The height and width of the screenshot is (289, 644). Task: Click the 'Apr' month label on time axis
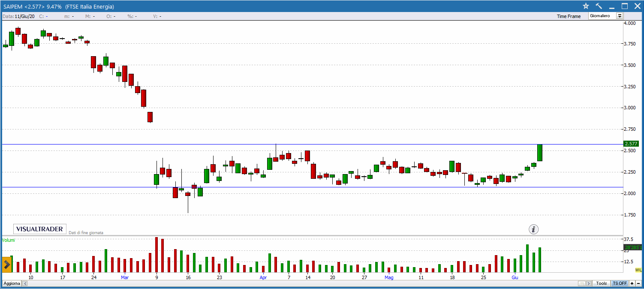[263, 277]
